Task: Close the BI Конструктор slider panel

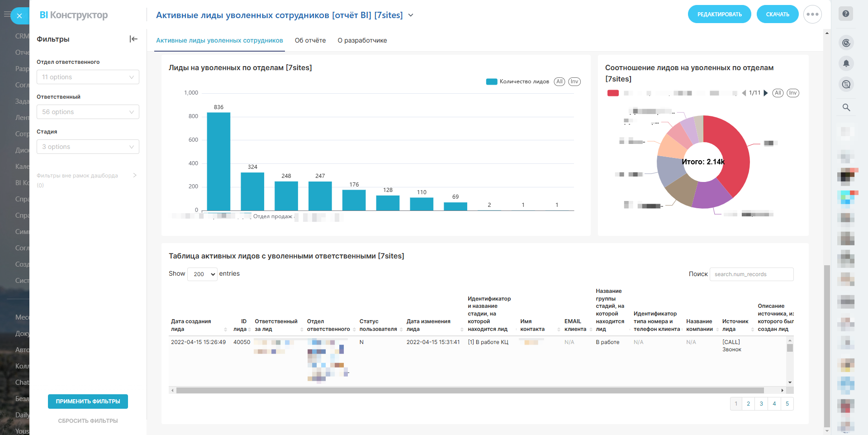Action: pos(19,16)
